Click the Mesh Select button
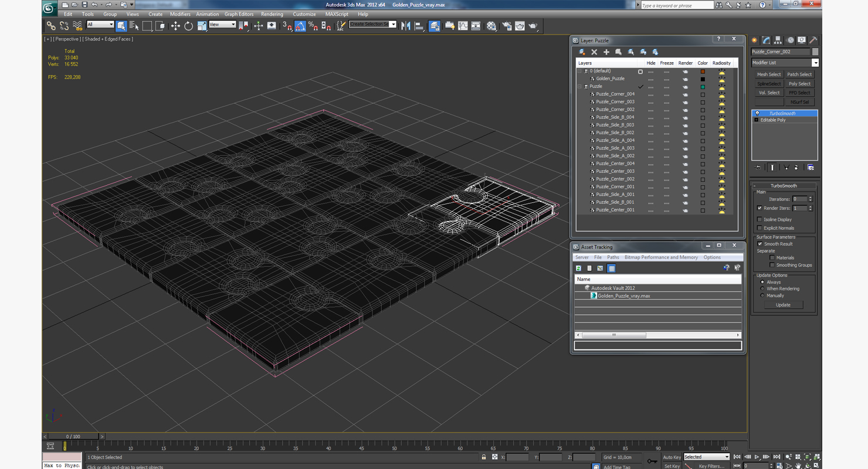 tap(769, 74)
